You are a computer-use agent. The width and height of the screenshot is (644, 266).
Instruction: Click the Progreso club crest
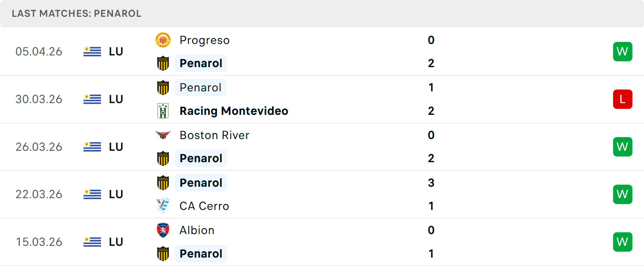(x=163, y=40)
